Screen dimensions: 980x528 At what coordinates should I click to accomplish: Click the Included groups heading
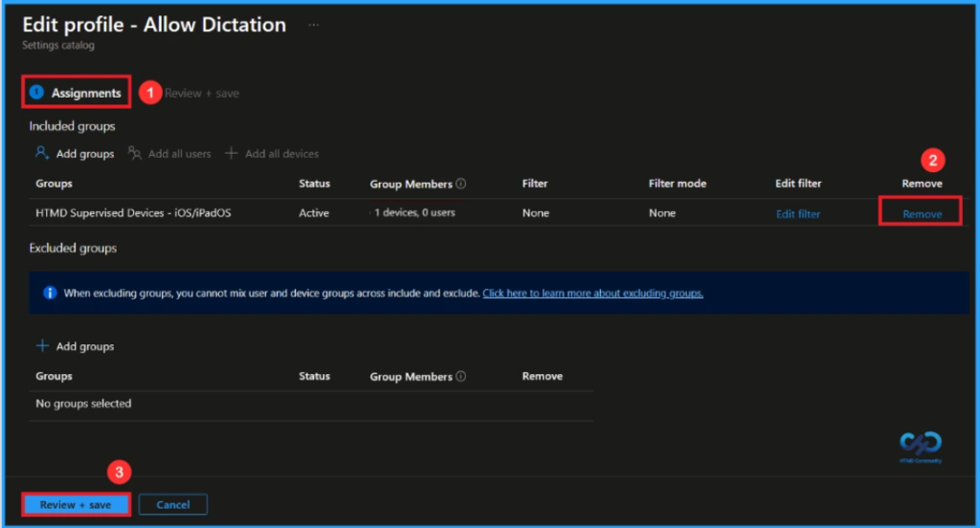tap(72, 126)
